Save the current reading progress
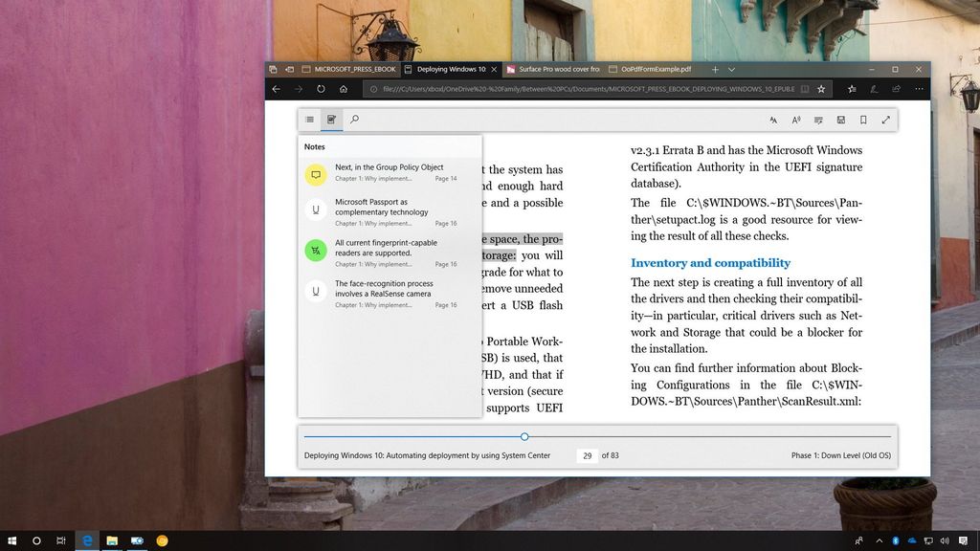The height and width of the screenshot is (551, 980). [x=840, y=120]
